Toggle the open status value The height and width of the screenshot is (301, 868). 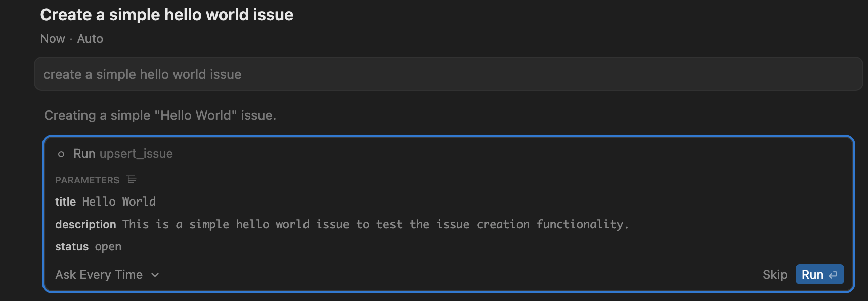coord(108,246)
